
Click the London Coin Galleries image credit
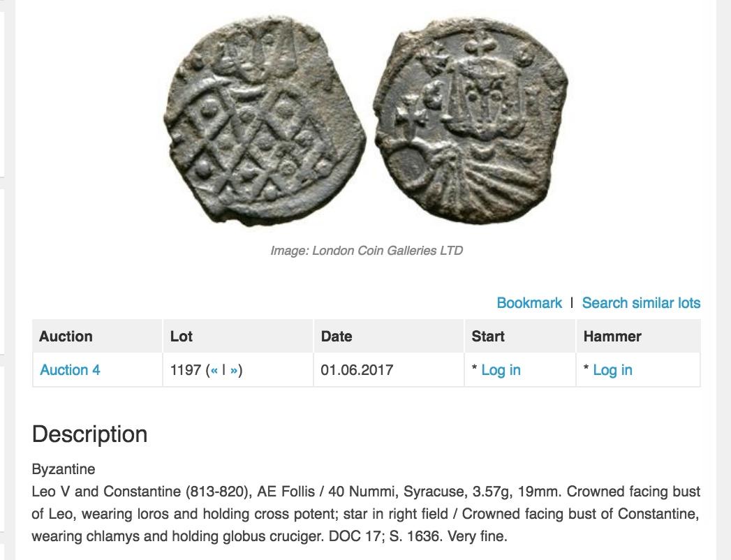pyautogui.click(x=367, y=251)
